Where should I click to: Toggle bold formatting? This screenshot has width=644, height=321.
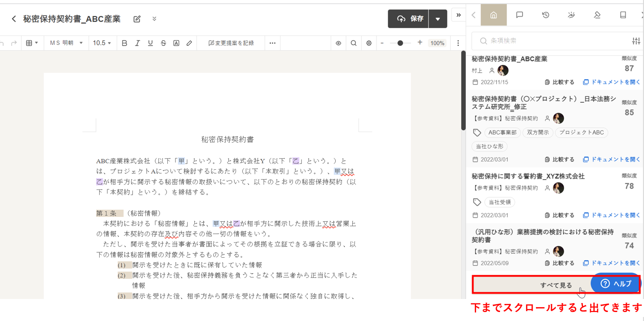pyautogui.click(x=124, y=43)
